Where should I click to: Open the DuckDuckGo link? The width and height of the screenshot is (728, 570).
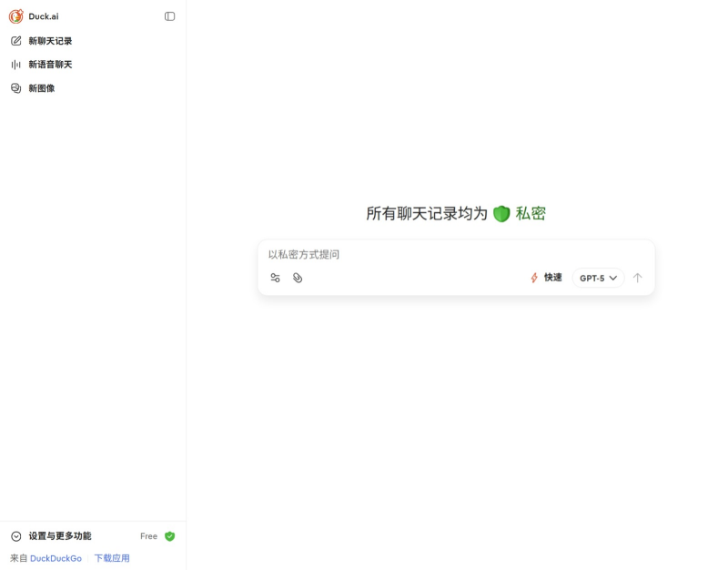point(56,558)
